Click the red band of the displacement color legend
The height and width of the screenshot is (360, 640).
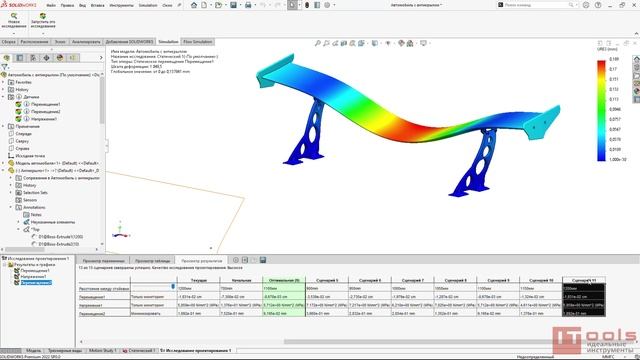[x=601, y=65]
